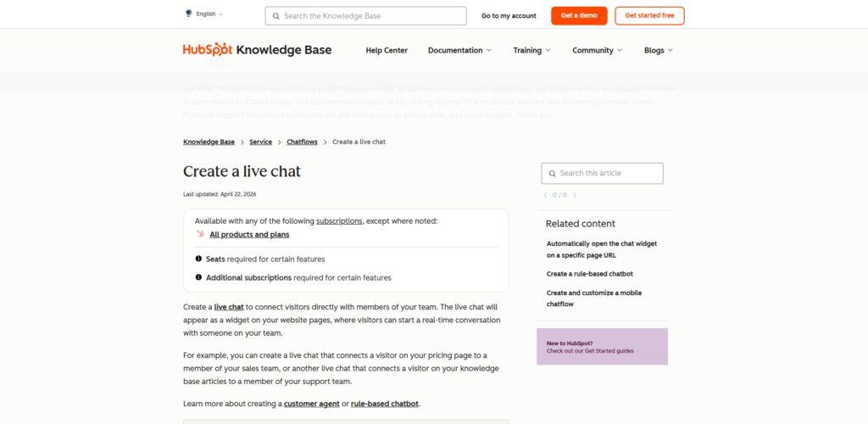Go to next search match arrow

click(575, 195)
